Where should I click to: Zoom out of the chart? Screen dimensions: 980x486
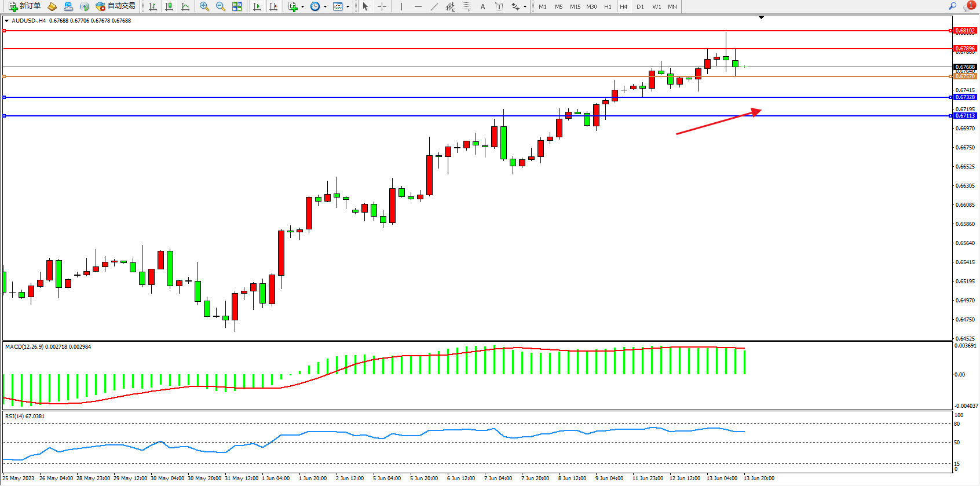coord(221,6)
